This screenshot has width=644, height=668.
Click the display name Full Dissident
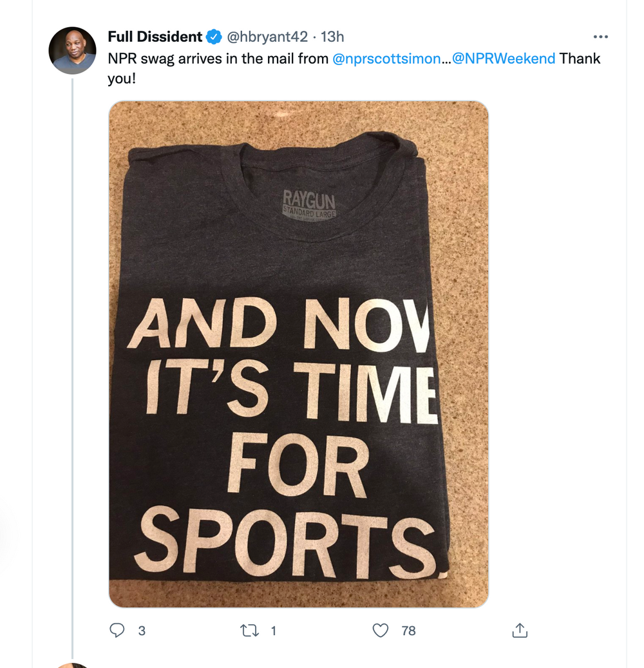[x=155, y=37]
